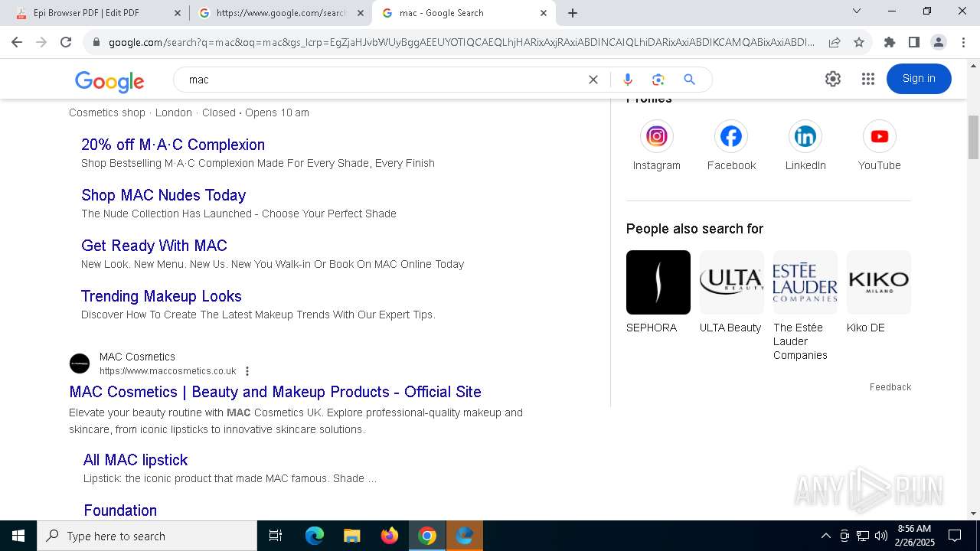Toggle the Chrome side panel
This screenshot has height=551, width=980.
(x=913, y=42)
